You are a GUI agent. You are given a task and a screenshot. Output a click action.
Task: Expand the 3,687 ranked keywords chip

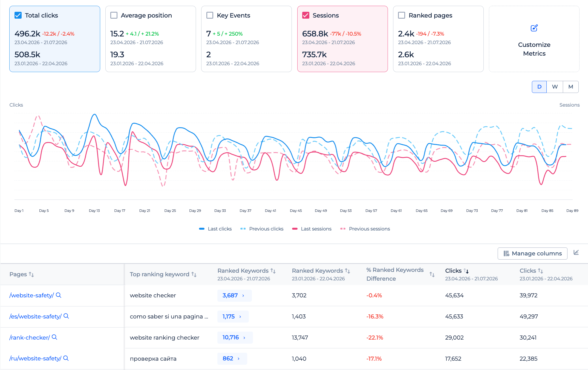coord(234,295)
